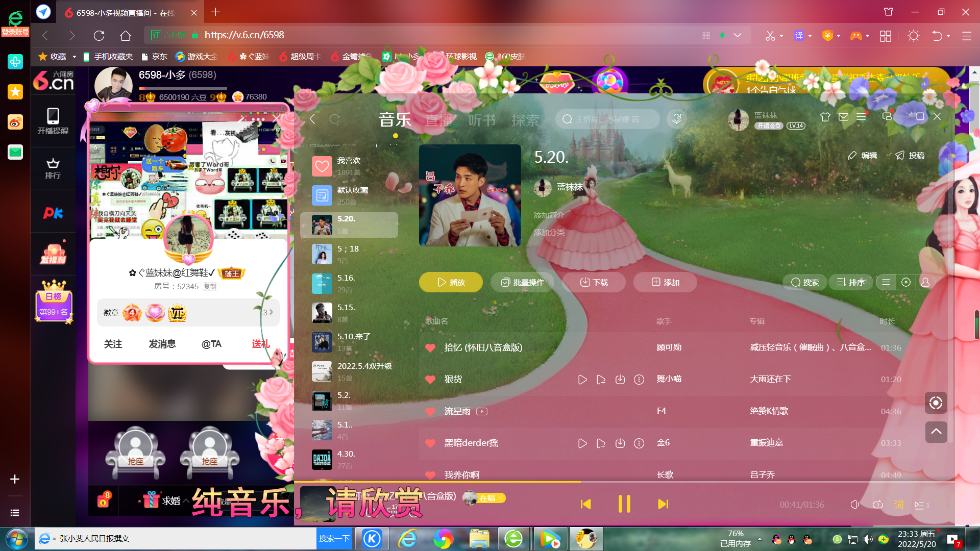This screenshot has height=551, width=980.
Task: Switch to the 直播 tab
Action: 439,120
